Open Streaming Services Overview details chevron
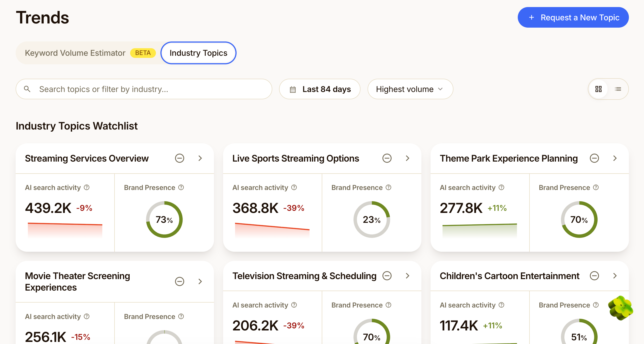Image resolution: width=644 pixels, height=344 pixels. coord(200,158)
